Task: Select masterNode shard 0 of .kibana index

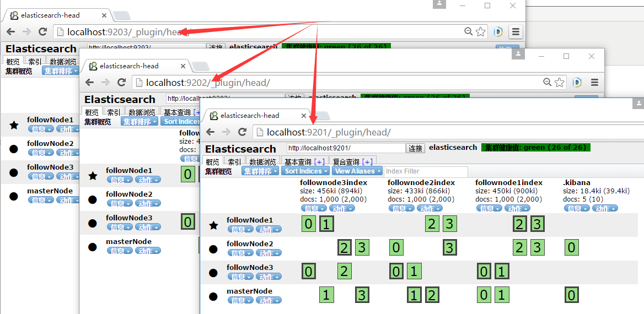Action: click(572, 295)
